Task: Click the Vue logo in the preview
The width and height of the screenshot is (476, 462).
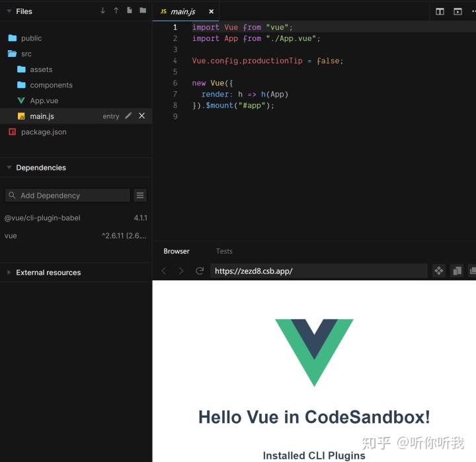Action: 314,353
